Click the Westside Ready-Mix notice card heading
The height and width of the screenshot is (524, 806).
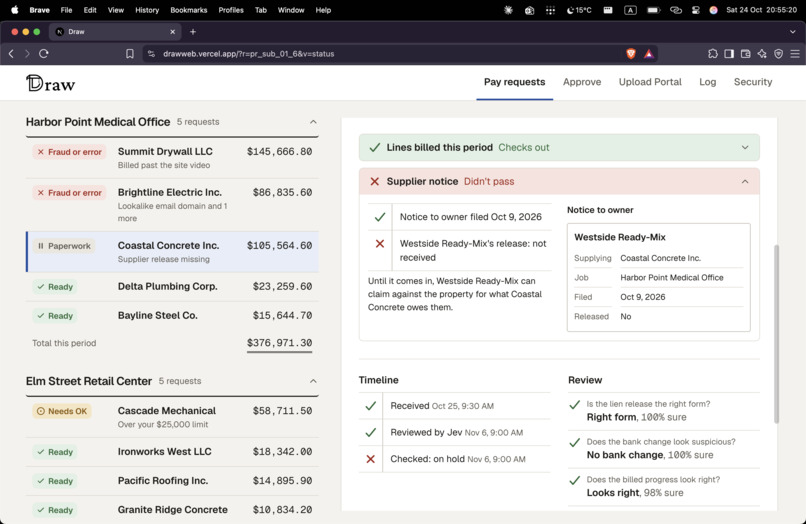coord(619,237)
